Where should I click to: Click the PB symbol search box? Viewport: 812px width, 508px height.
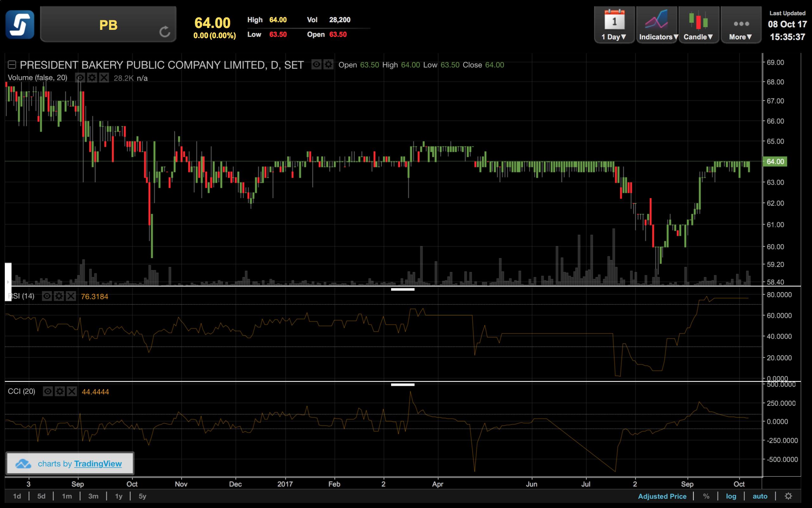coord(108,24)
